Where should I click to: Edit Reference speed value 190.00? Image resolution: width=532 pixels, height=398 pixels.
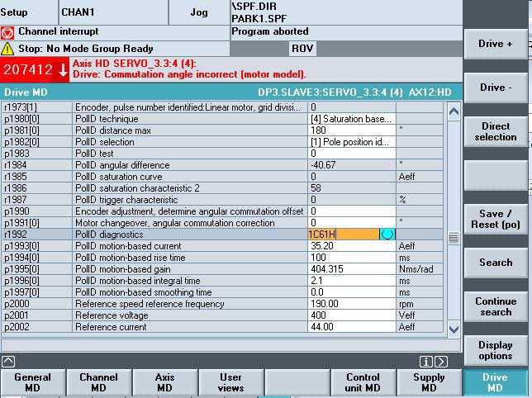pyautogui.click(x=352, y=304)
